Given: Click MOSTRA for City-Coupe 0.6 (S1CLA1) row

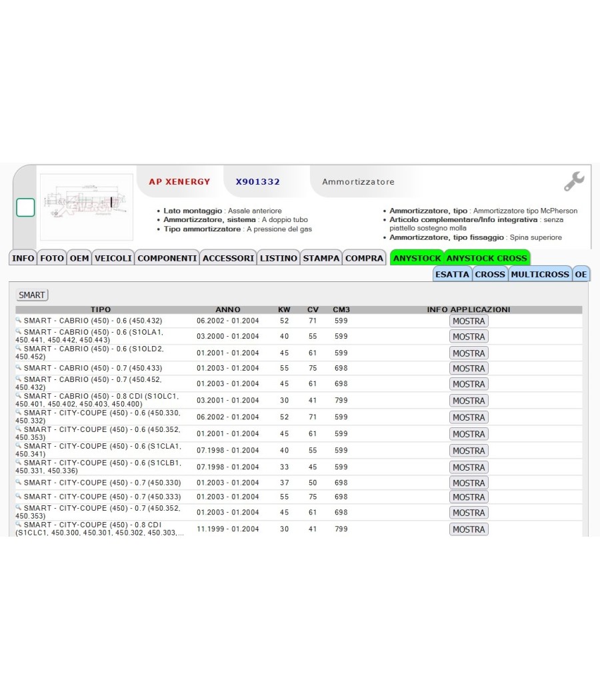Looking at the screenshot, I should pyautogui.click(x=469, y=451).
